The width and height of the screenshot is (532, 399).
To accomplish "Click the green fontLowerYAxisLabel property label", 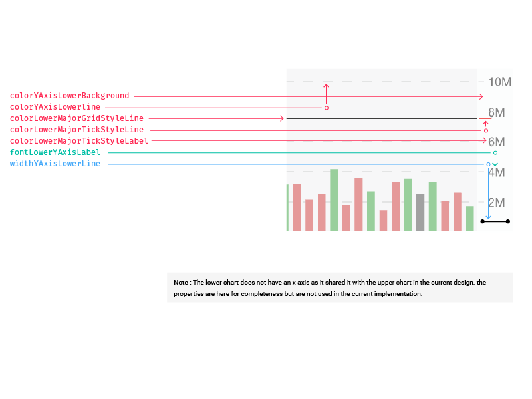I will (55, 152).
